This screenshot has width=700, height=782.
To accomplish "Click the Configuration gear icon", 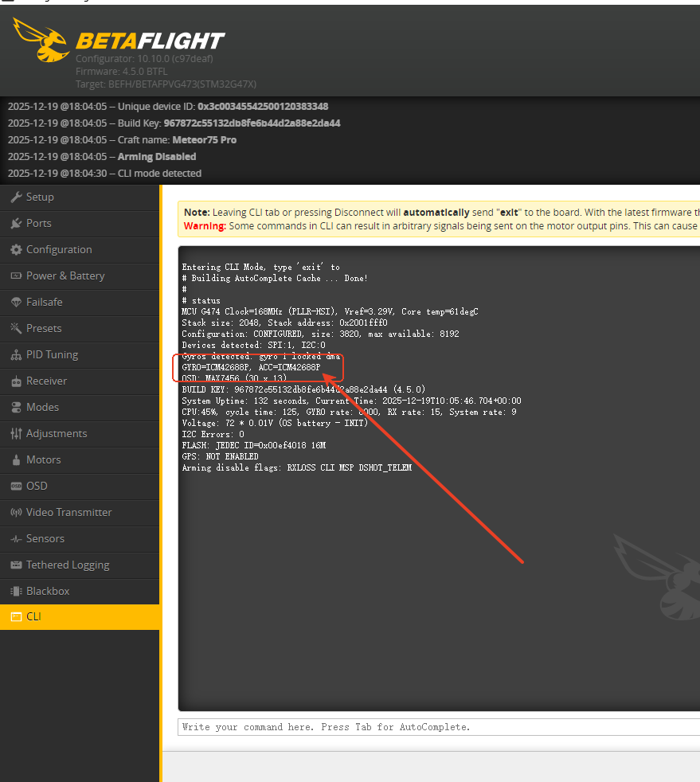I will (17, 249).
